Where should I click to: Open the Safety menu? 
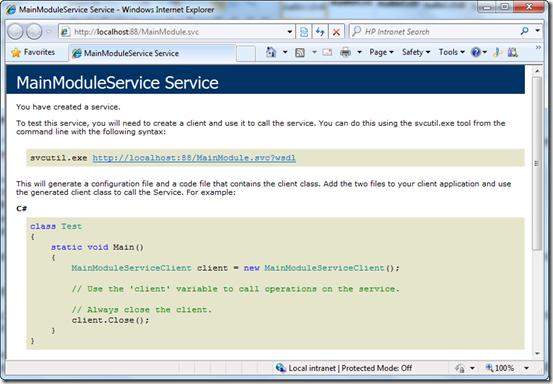tap(416, 52)
